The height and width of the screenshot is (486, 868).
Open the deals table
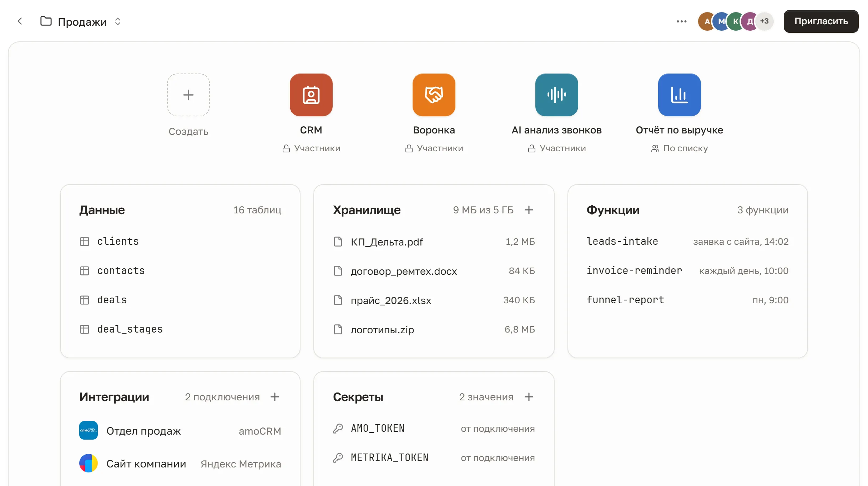tap(180, 300)
